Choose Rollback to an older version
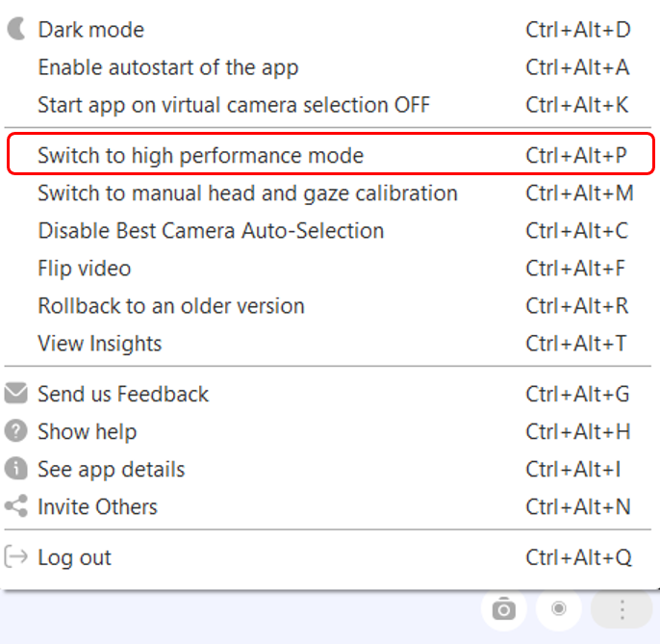This screenshot has width=660, height=644. [170, 306]
